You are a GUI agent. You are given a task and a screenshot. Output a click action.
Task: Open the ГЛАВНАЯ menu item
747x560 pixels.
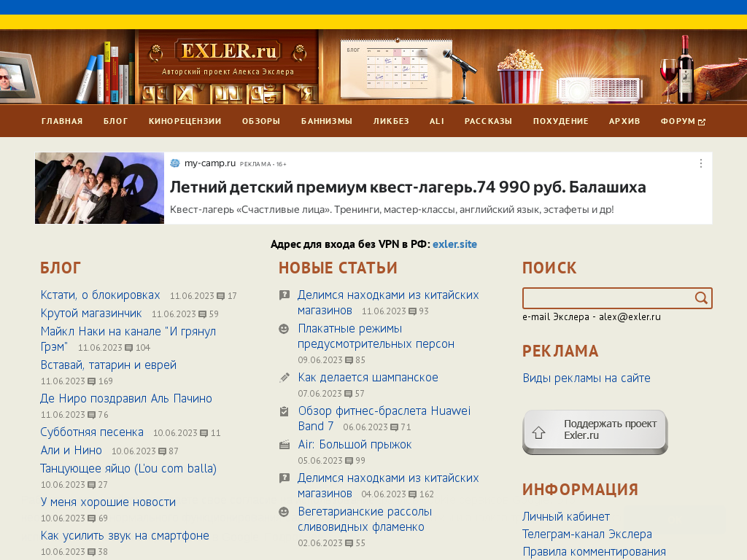click(62, 121)
